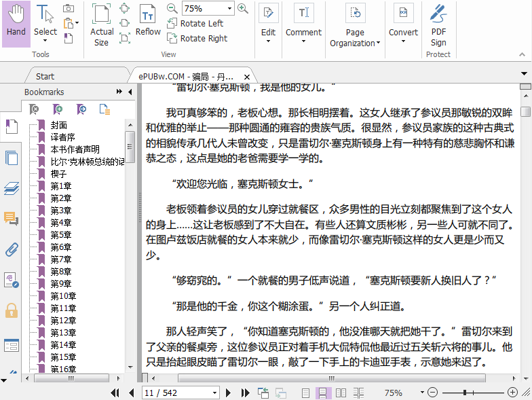Open the Pages thumbnails sidebar panel

pyautogui.click(x=11, y=158)
